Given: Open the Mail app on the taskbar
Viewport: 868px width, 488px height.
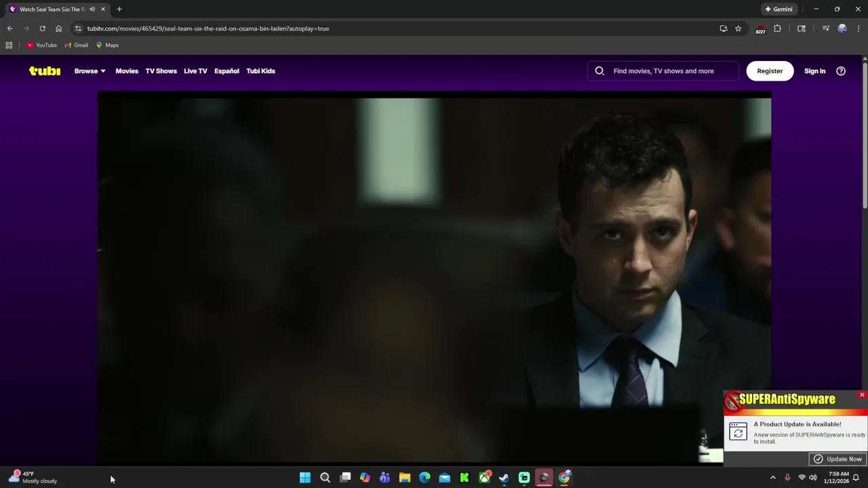Looking at the screenshot, I should (445, 478).
